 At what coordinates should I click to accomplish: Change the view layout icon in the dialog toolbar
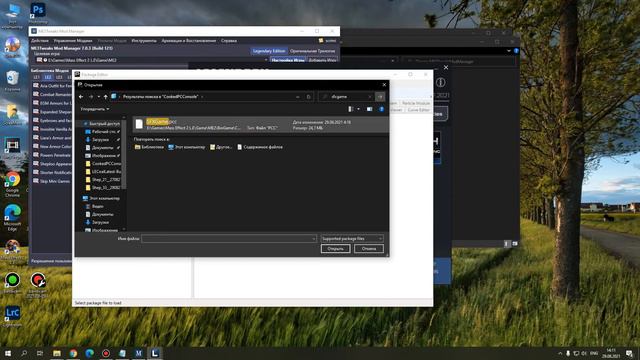pyautogui.click(x=351, y=109)
